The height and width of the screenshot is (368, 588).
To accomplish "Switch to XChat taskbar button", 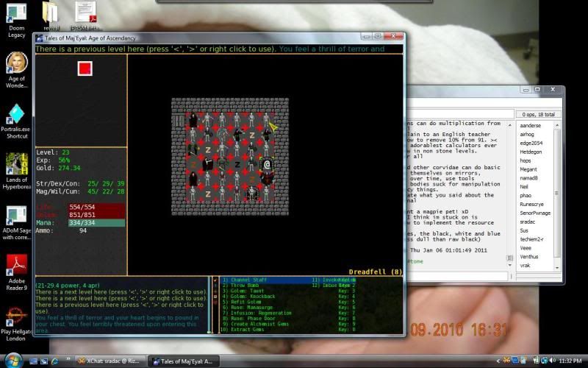I will (x=110, y=361).
